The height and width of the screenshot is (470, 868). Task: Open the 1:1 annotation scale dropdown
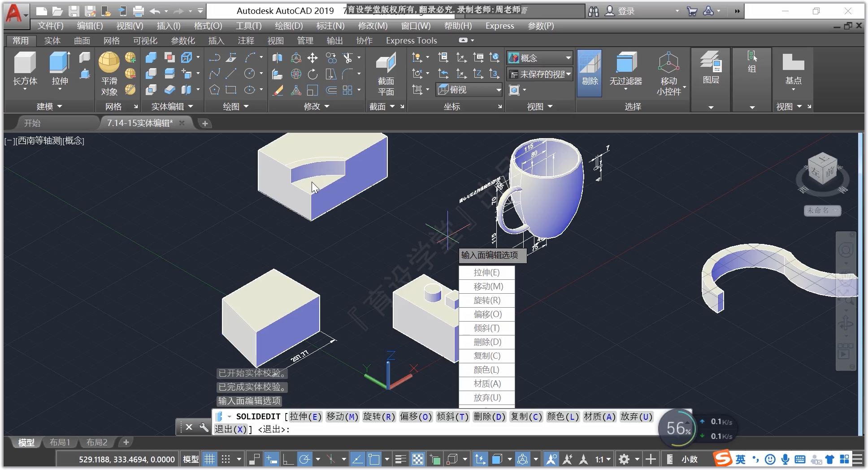(x=603, y=459)
